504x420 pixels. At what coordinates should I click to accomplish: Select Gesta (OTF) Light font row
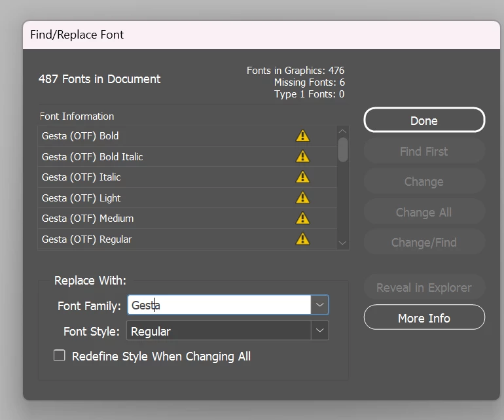point(187,198)
